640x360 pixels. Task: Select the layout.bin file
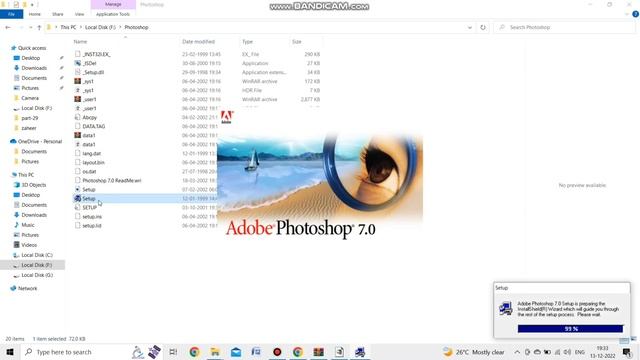coord(93,162)
